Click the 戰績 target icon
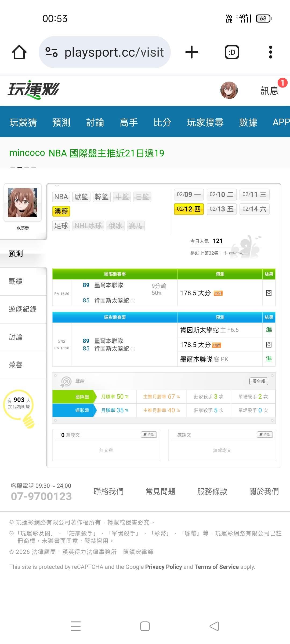 [x=66, y=382]
